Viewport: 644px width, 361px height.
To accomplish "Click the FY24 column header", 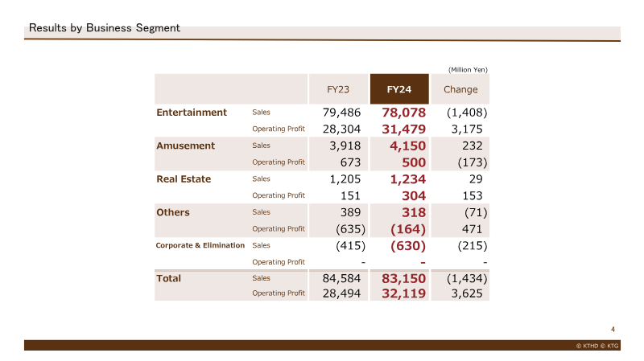I will [399, 89].
